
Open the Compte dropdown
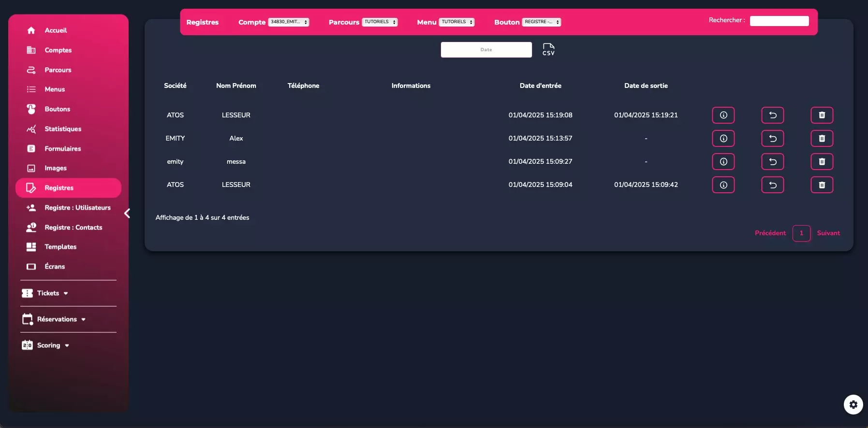[289, 22]
